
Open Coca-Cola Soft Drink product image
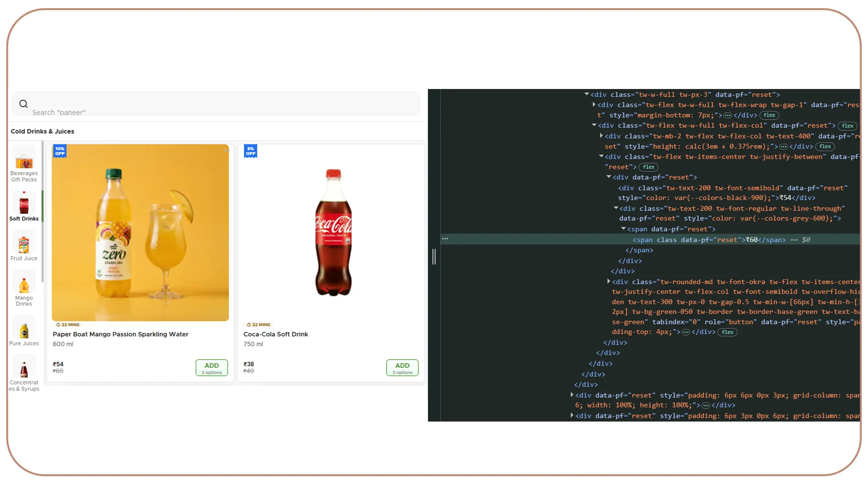333,233
